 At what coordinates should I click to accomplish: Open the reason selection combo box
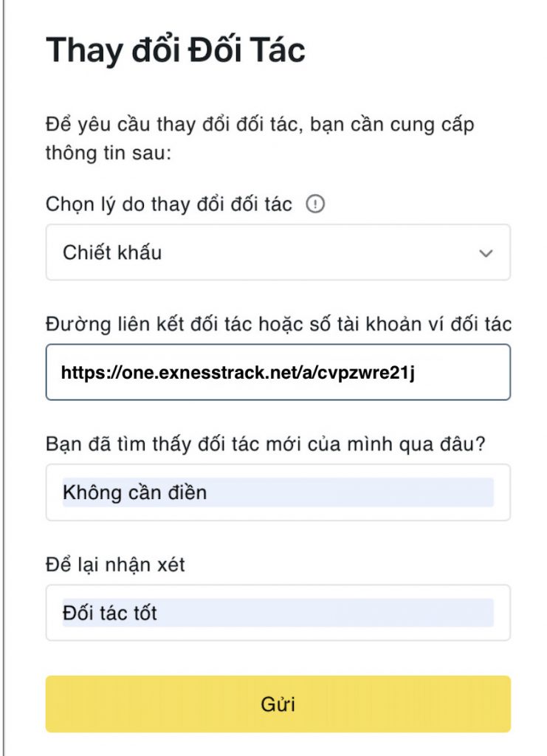point(278,252)
